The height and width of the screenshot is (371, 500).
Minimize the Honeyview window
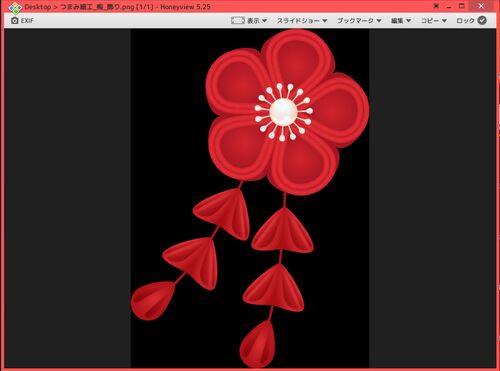coord(449,6)
